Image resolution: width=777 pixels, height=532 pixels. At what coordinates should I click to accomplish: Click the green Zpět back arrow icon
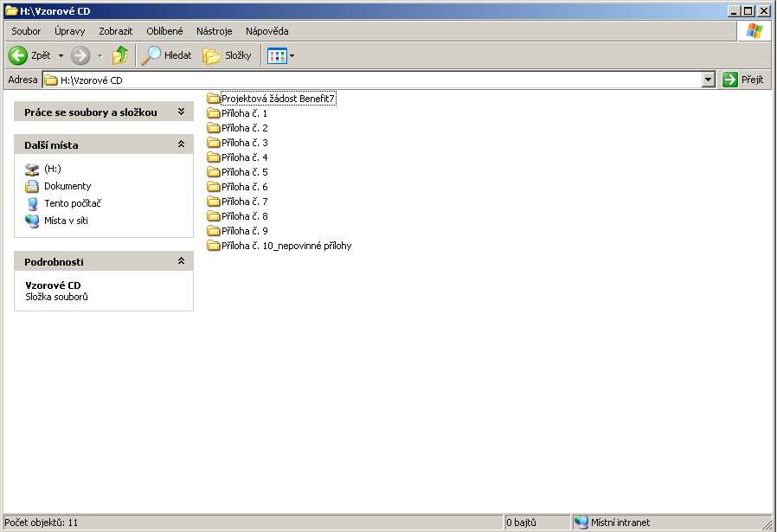(x=18, y=55)
